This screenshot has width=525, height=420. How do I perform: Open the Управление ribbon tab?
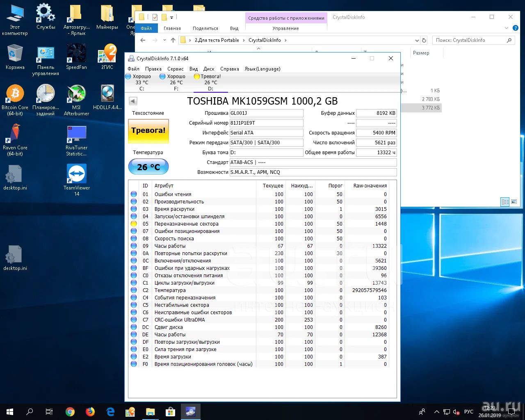tap(286, 28)
